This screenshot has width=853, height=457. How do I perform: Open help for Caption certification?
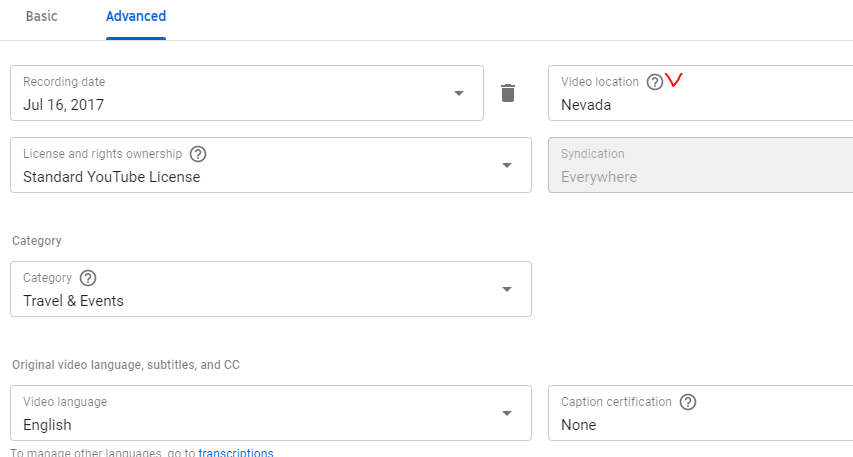click(688, 402)
